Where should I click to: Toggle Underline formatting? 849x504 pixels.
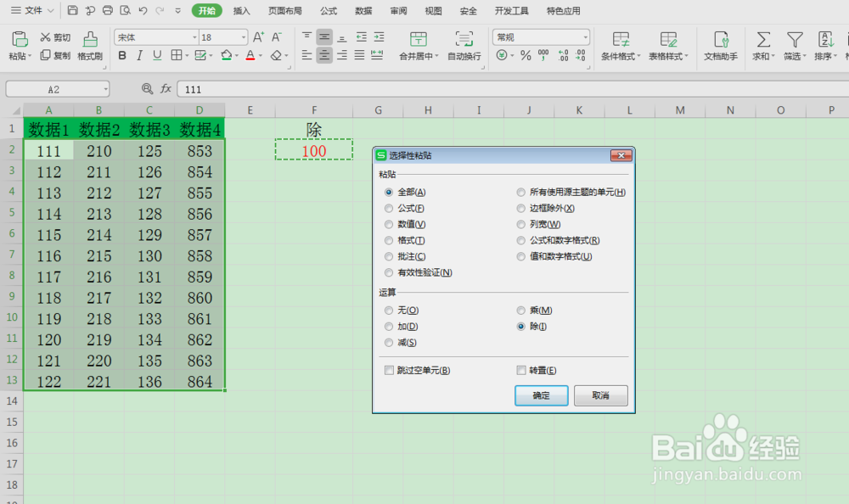[157, 55]
